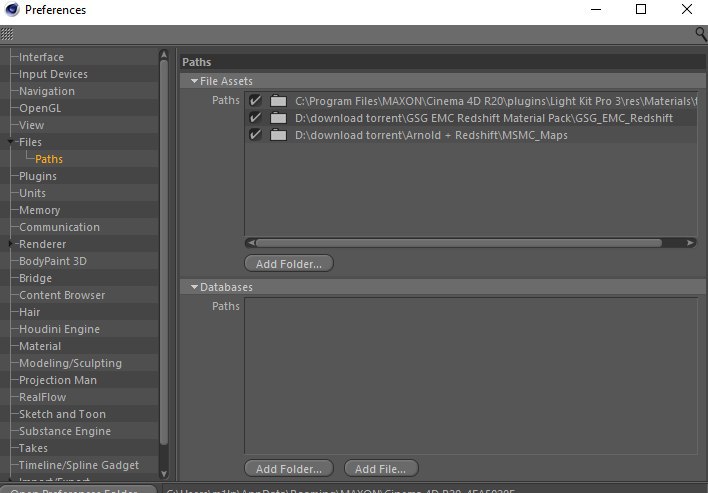Collapse the File Assets section

[x=194, y=81]
